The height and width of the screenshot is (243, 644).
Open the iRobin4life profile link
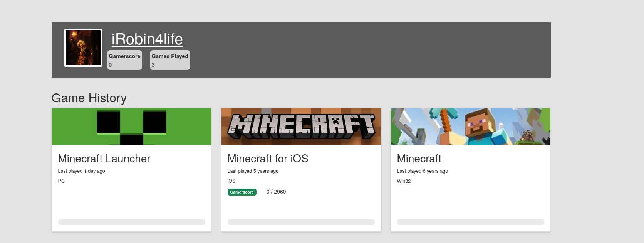click(x=147, y=39)
